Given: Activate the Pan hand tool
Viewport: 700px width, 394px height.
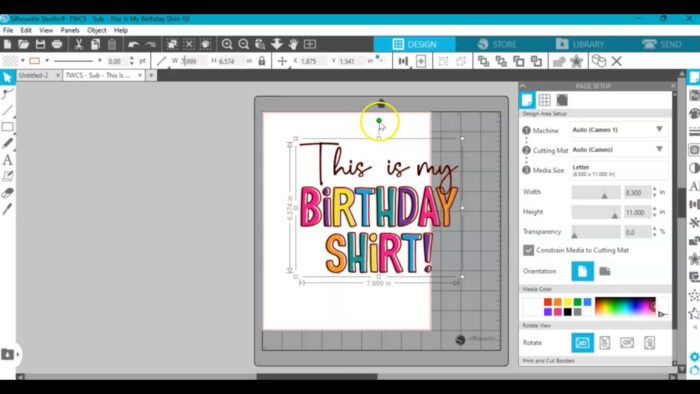Looking at the screenshot, I should 293,44.
